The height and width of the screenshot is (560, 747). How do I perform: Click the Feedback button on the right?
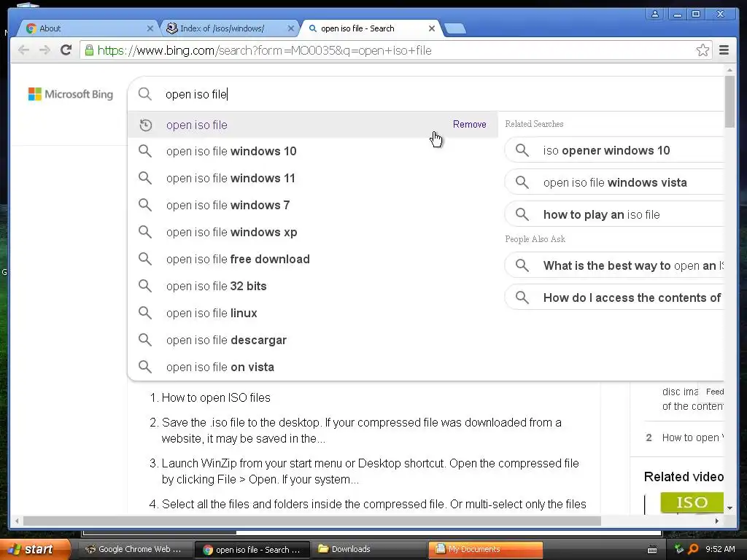coord(712,392)
